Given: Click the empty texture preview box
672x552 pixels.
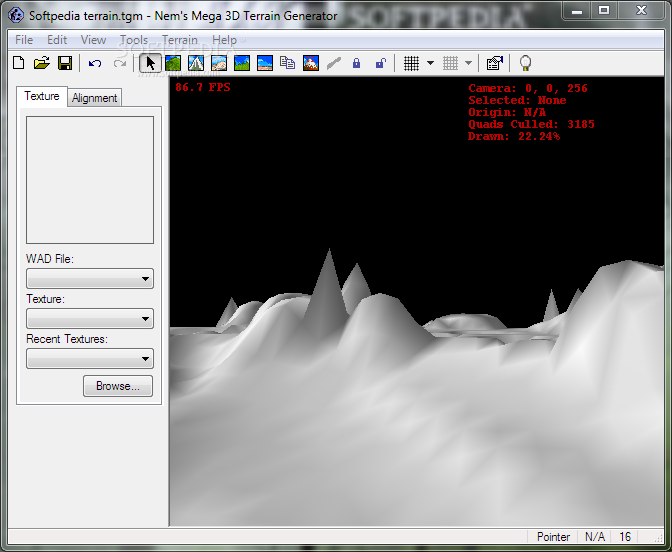Looking at the screenshot, I should 90,180.
